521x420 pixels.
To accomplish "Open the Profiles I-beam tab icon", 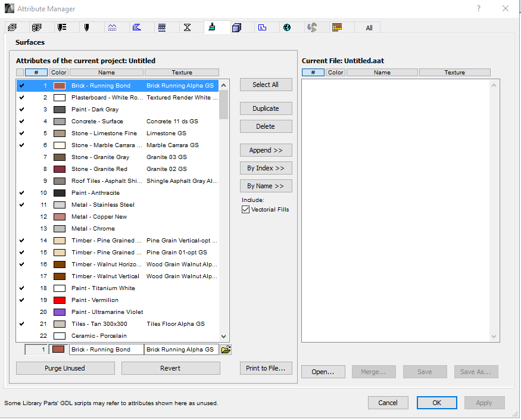I will [x=187, y=27].
